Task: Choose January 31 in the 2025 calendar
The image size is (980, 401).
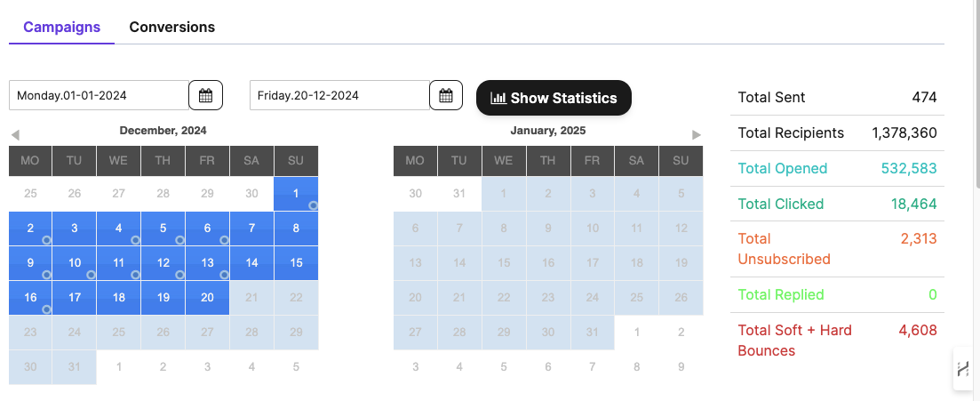Action: (592, 333)
